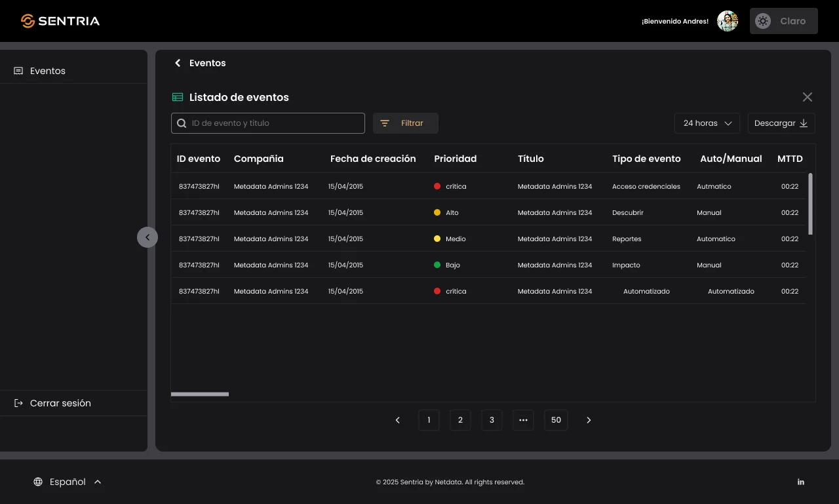Open the LinkedIn icon in footer
The width and height of the screenshot is (839, 504).
pos(801,482)
